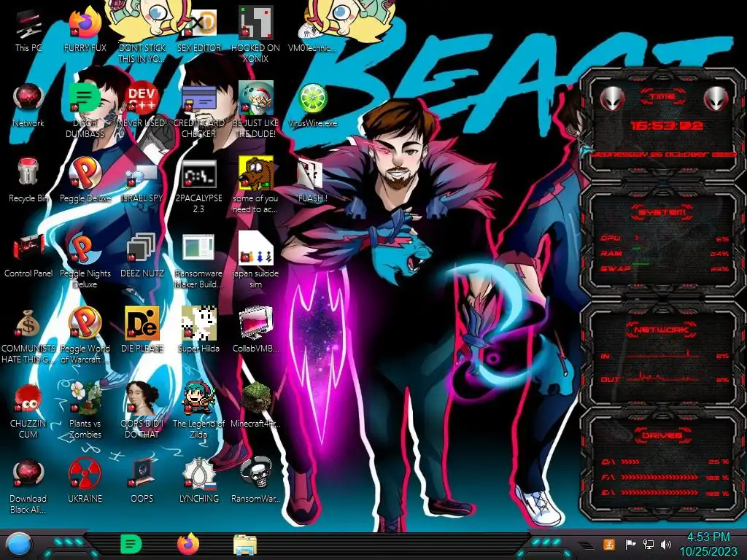Open the green chat app in taskbar
Screen dimensions: 747x560
coord(131,544)
